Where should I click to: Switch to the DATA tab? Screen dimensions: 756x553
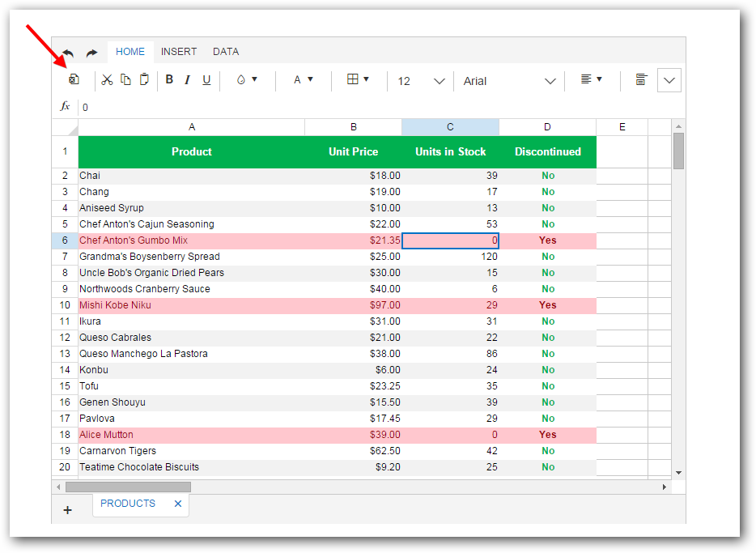226,52
